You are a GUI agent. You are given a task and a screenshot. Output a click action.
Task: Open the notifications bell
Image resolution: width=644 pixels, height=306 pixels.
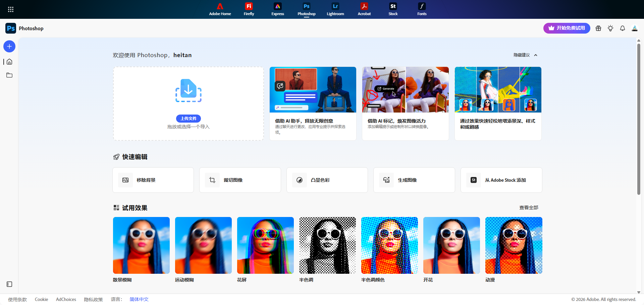point(623,28)
